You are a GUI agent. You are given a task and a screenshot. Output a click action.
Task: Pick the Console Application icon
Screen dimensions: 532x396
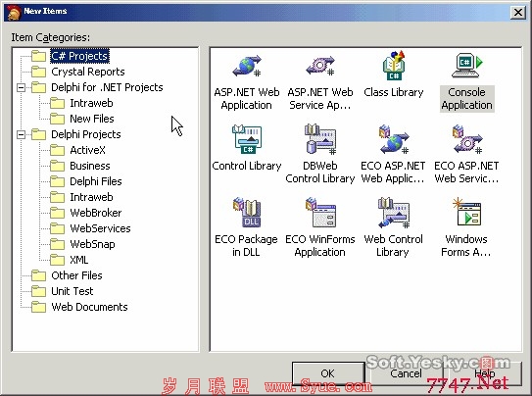click(467, 66)
